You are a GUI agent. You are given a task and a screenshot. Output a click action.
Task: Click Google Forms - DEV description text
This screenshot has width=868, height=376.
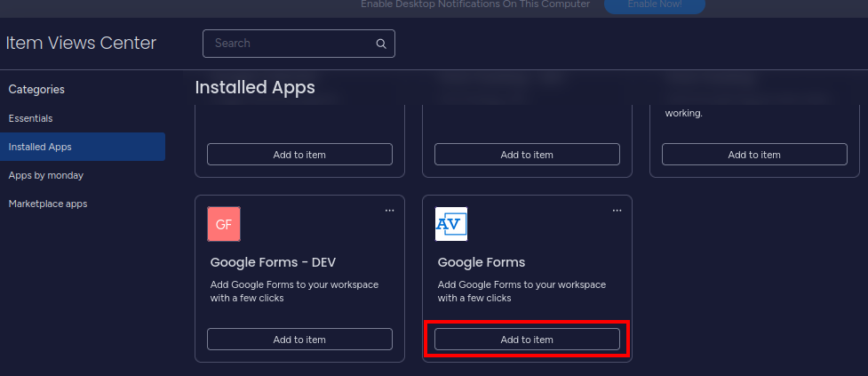[294, 292]
